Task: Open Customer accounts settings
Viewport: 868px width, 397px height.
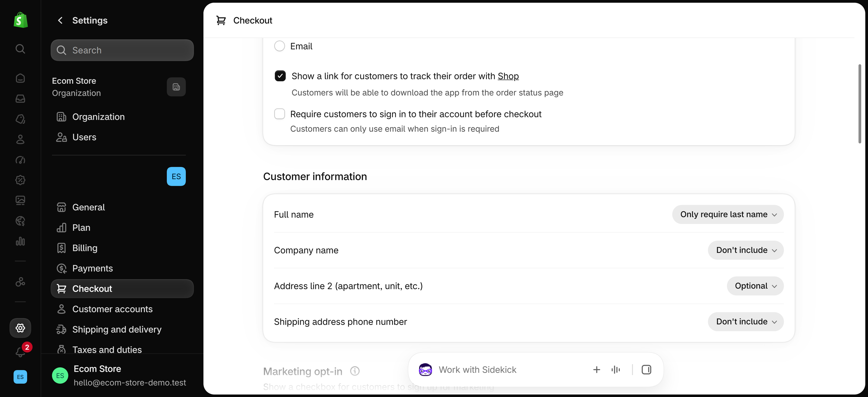Action: click(x=122, y=309)
